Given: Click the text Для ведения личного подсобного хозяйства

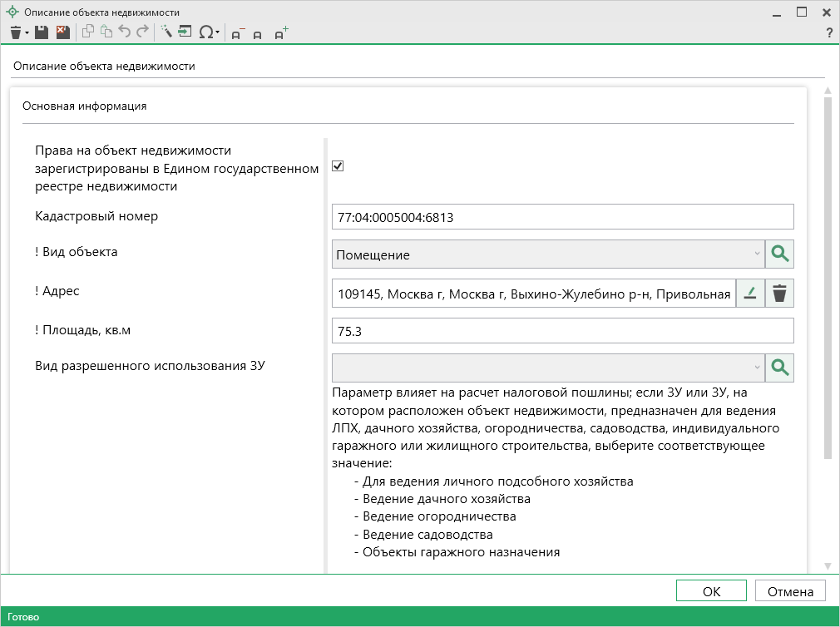Looking at the screenshot, I should tap(497, 481).
